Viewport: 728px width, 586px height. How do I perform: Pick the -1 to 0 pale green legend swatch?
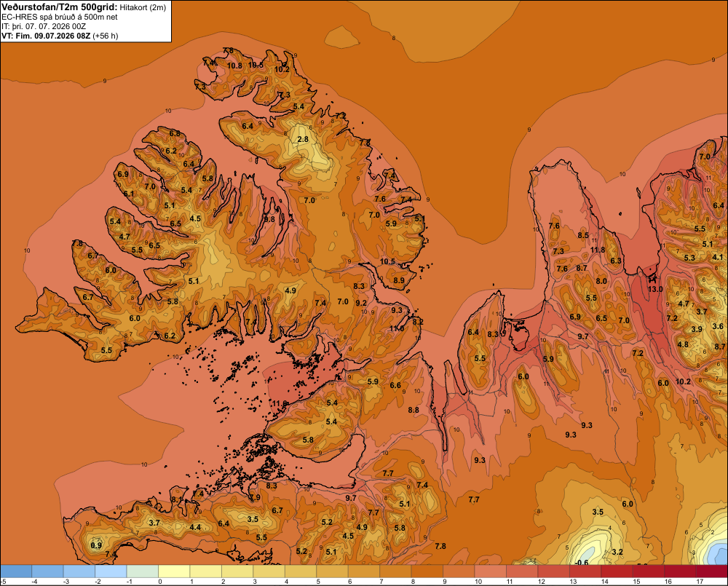143,571
